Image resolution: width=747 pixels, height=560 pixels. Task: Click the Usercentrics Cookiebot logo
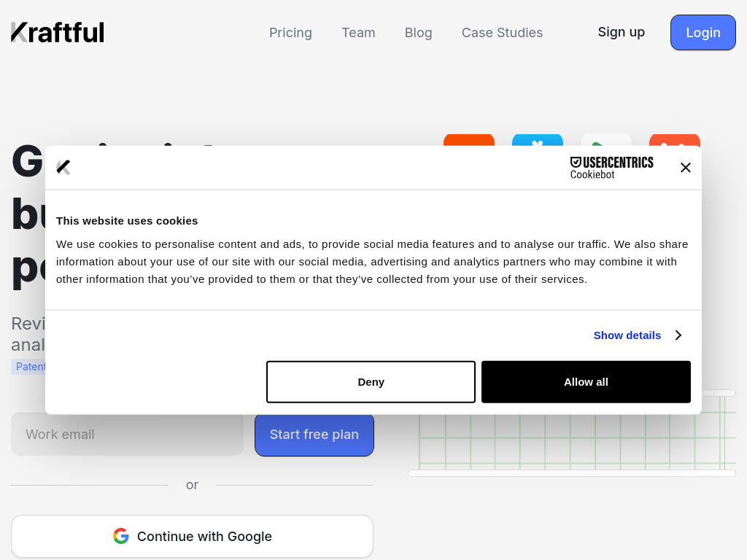click(x=611, y=168)
